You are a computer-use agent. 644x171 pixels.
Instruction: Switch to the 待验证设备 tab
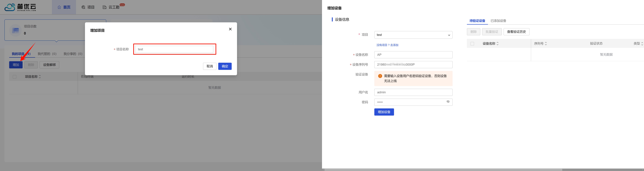tap(477, 21)
